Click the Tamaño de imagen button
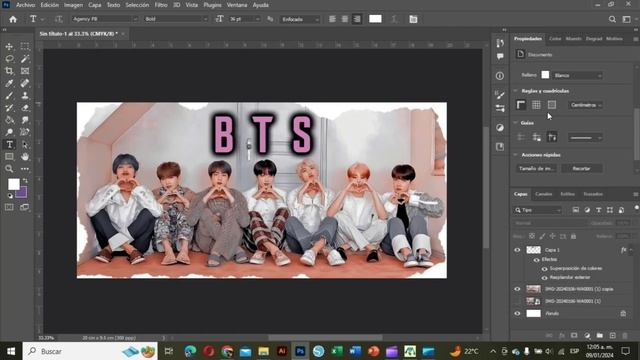Screen dimensions: 640x360 tap(536, 169)
